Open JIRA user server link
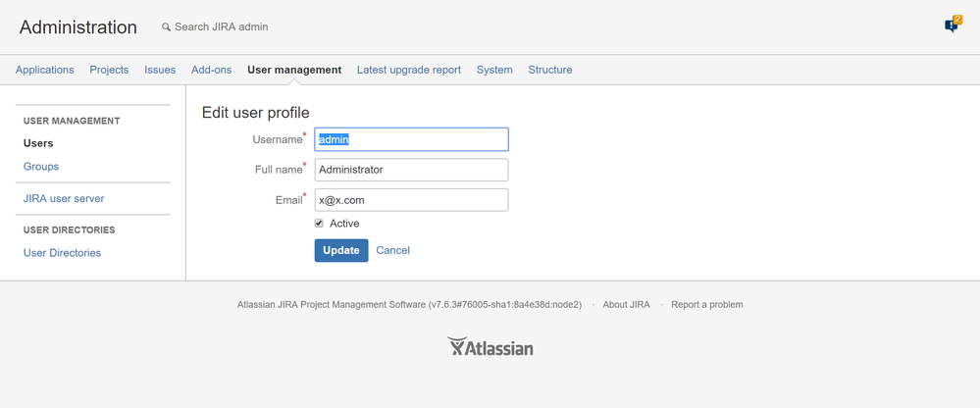 (64, 199)
